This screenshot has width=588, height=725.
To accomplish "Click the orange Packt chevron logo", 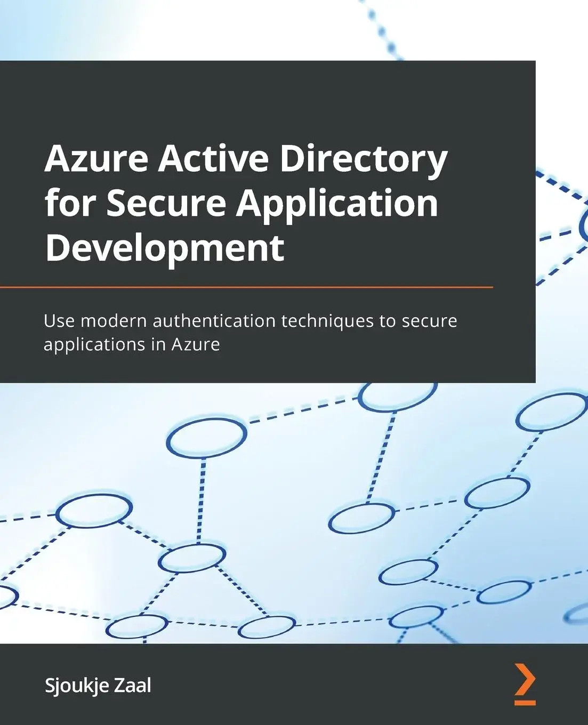I will (525, 684).
